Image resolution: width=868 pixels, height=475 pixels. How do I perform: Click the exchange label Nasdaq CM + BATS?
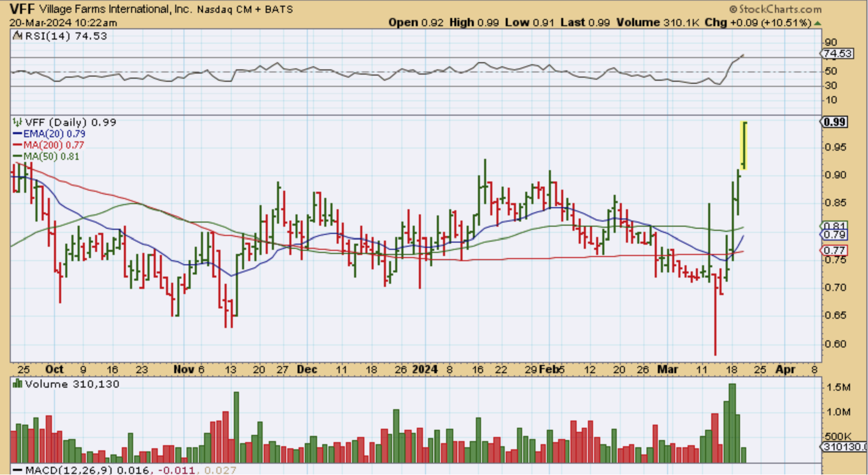245,9
